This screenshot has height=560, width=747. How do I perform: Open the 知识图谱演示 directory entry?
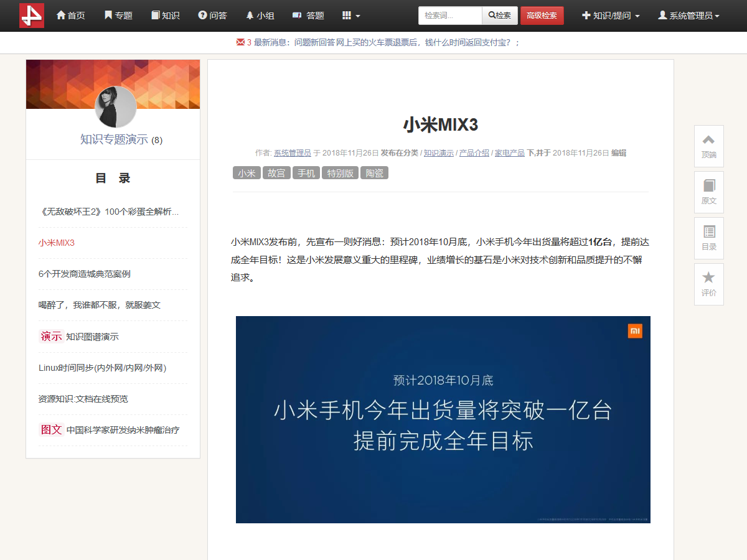pos(92,337)
